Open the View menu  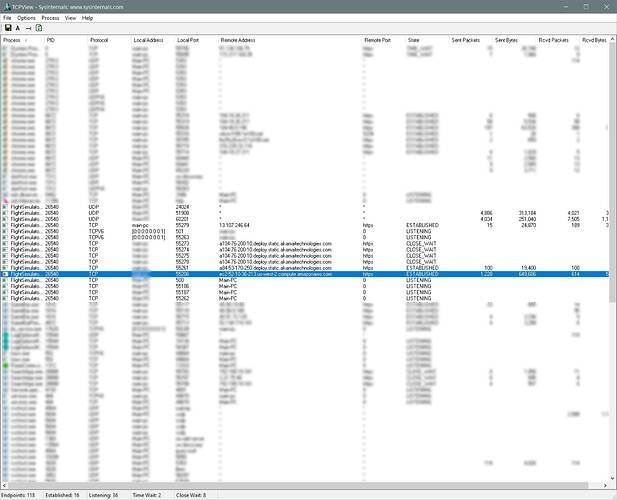(70, 18)
